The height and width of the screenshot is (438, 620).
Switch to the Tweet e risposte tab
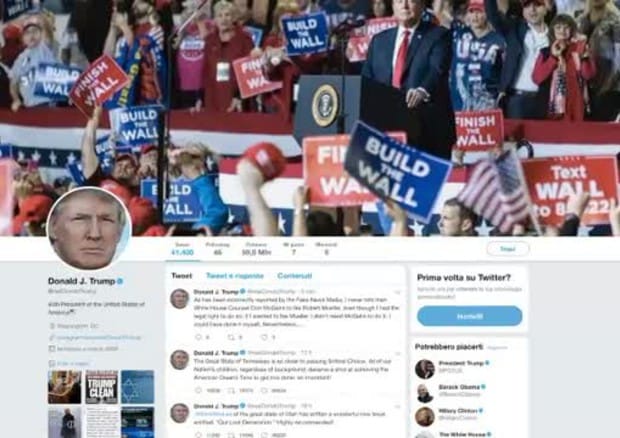[x=235, y=276]
